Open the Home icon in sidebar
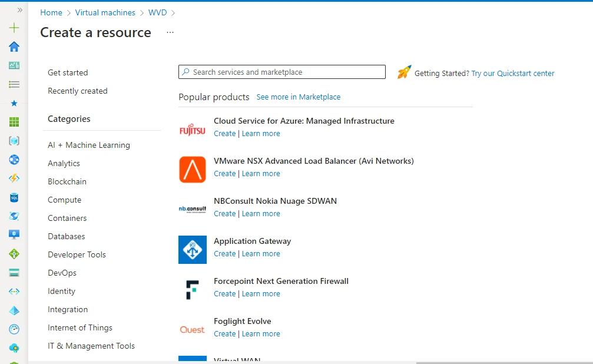This screenshot has height=364, width=593. coord(14,47)
